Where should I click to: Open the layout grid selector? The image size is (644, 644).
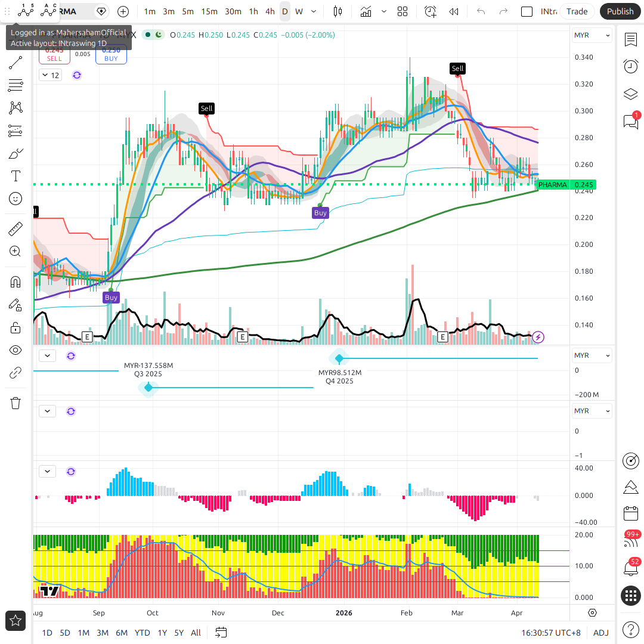point(402,11)
